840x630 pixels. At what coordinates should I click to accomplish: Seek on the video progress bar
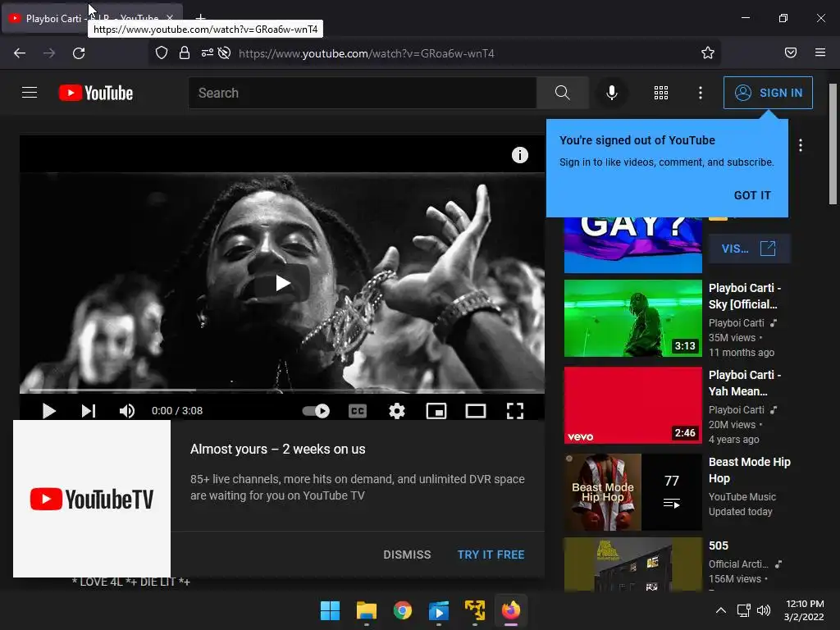282,390
